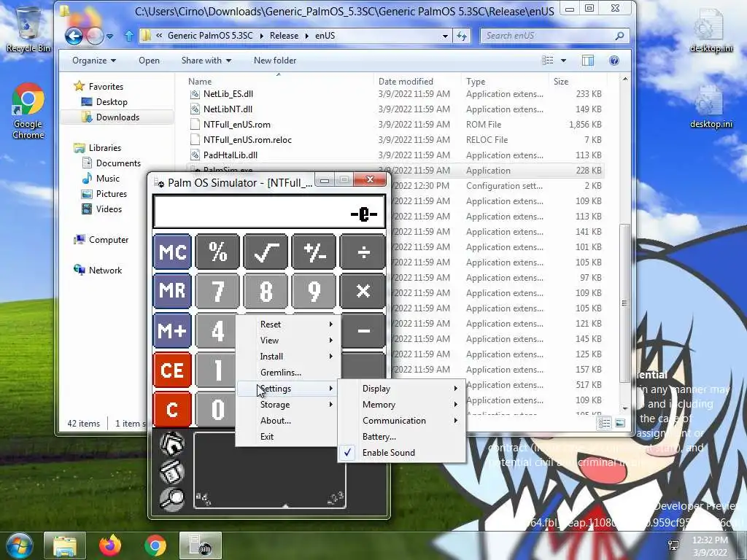Expand the Display settings submenu
Screen dimensions: 747x560
click(402, 389)
